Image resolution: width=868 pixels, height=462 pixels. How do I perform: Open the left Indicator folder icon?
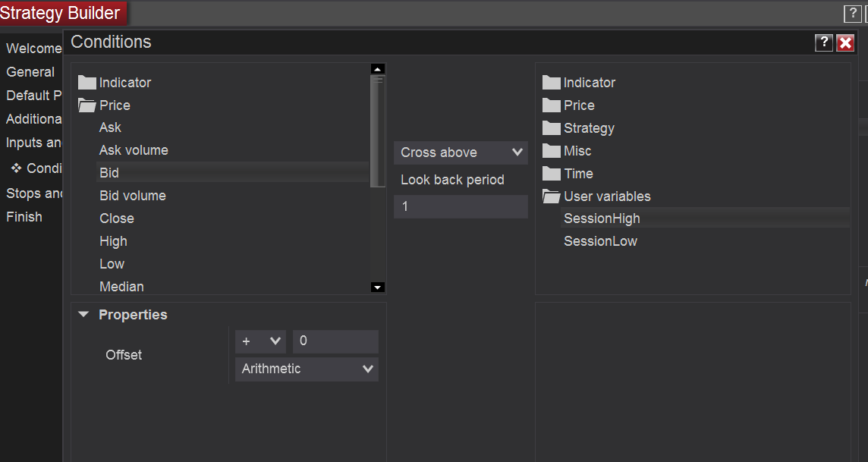(87, 83)
